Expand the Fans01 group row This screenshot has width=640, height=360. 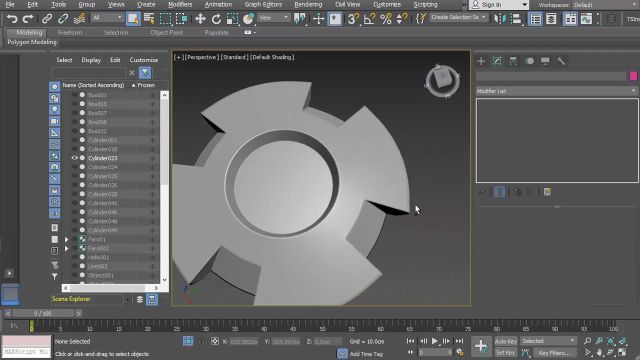[66, 239]
